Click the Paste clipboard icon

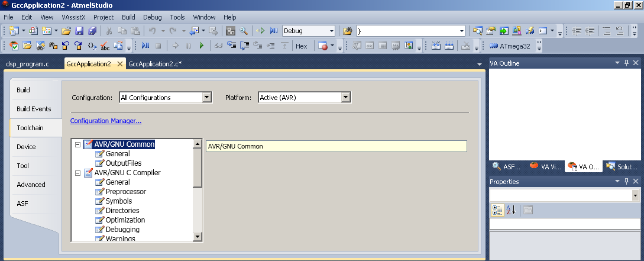pyautogui.click(x=135, y=31)
